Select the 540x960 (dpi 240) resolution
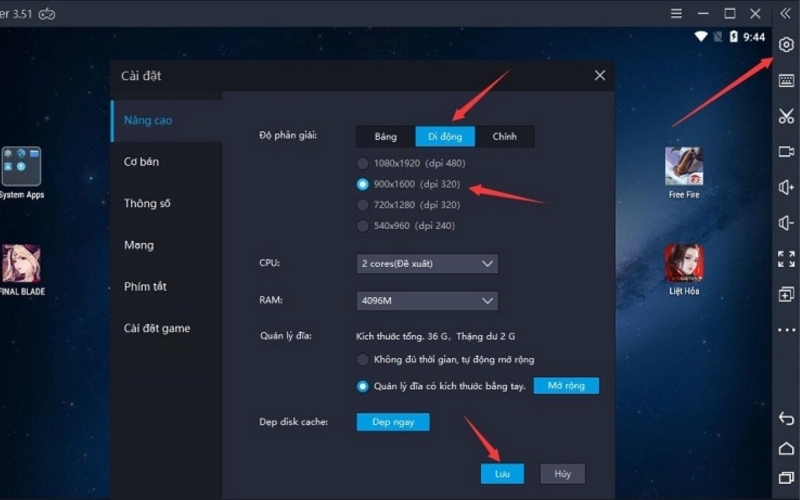Image resolution: width=800 pixels, height=500 pixels. tap(406, 226)
